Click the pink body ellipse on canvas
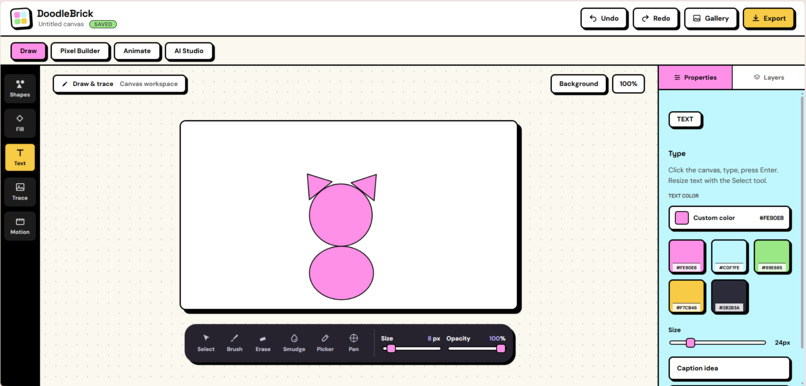 pyautogui.click(x=341, y=273)
